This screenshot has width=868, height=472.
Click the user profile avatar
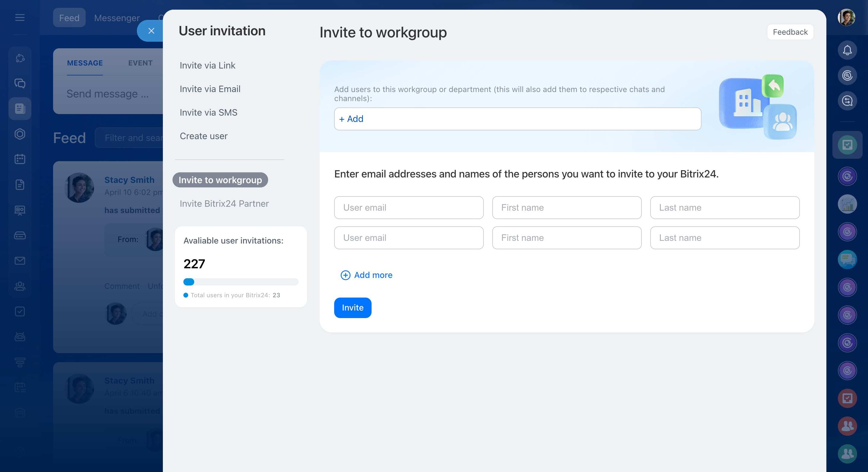(846, 18)
